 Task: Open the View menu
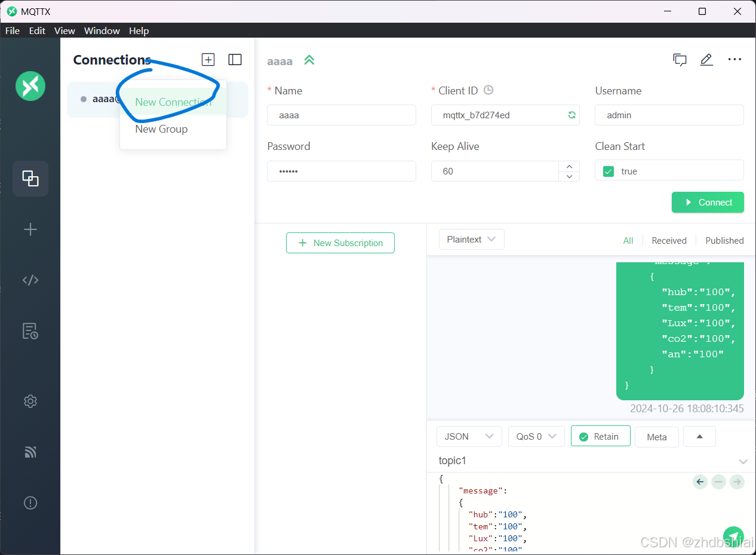(64, 30)
